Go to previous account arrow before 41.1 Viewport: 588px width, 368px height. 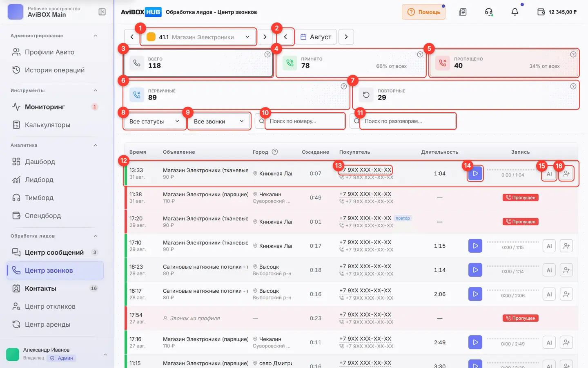[132, 37]
